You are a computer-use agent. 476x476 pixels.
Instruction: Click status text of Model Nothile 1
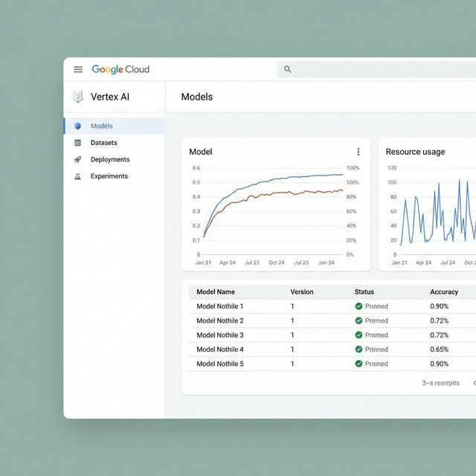pos(376,306)
